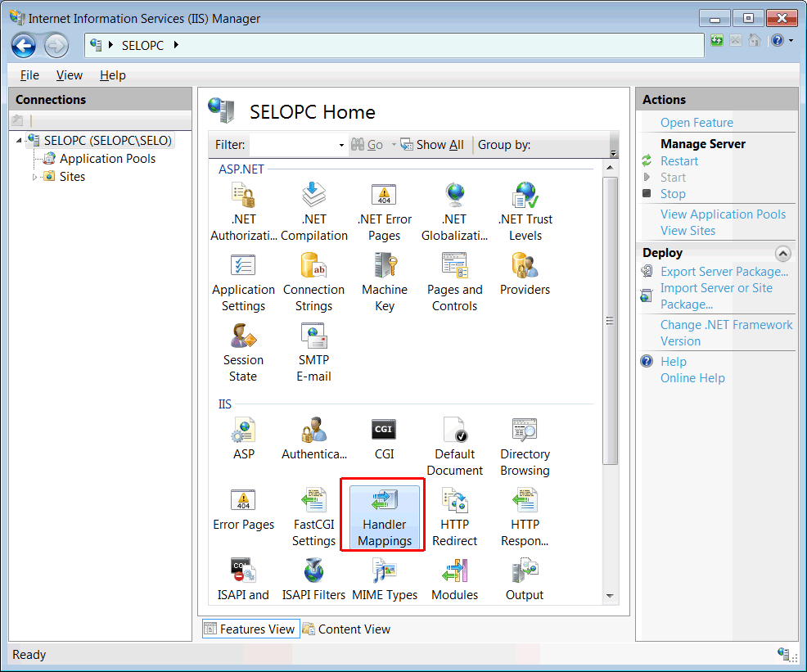Expand the Sites tree node
The image size is (807, 672).
(x=34, y=177)
